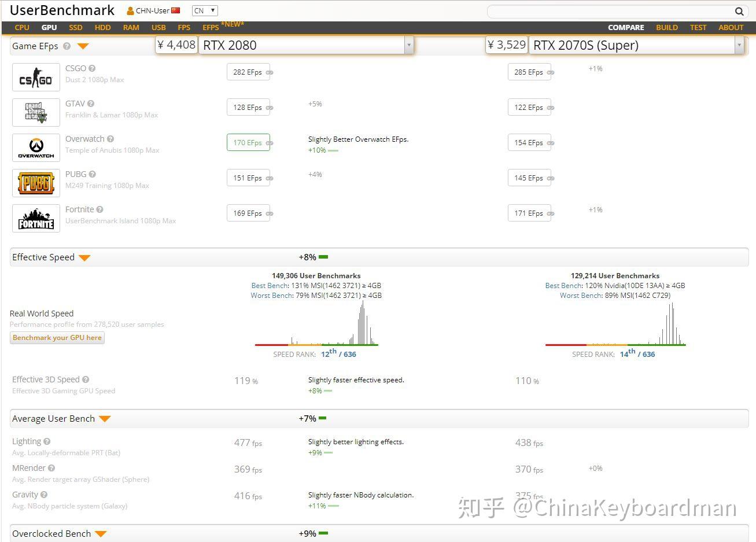Click the COMPARE link
This screenshot has width=756, height=542.
tap(626, 27)
